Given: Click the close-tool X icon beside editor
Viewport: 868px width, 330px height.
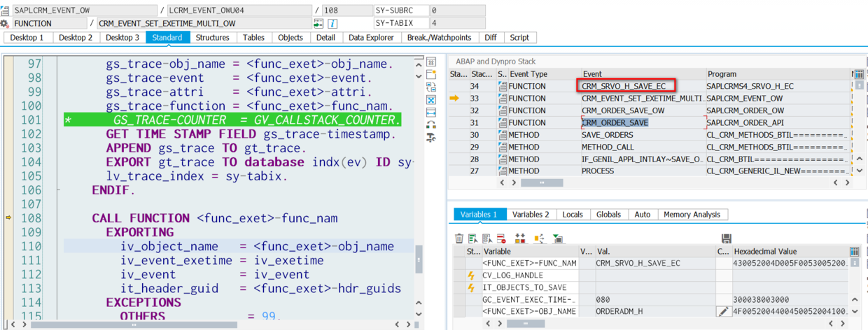Looking at the screenshot, I should (431, 100).
